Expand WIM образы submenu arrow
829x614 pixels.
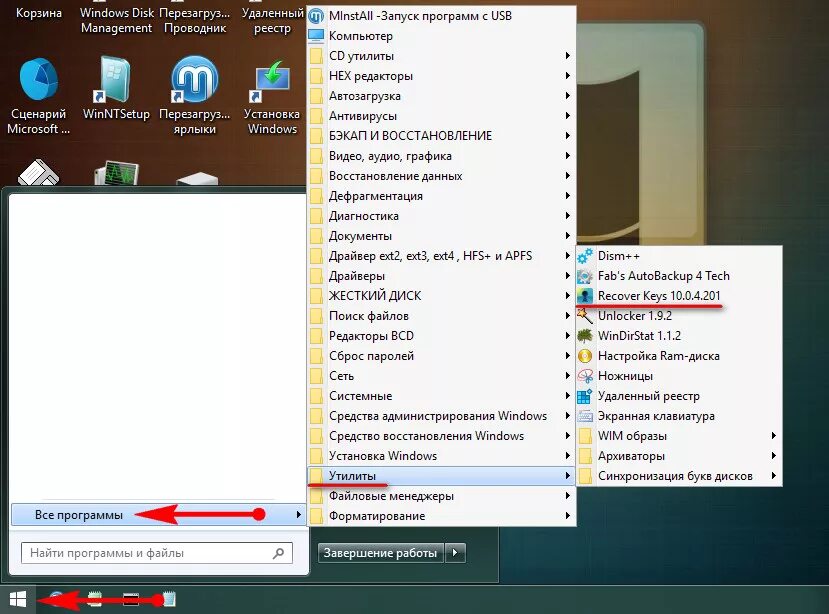click(773, 436)
